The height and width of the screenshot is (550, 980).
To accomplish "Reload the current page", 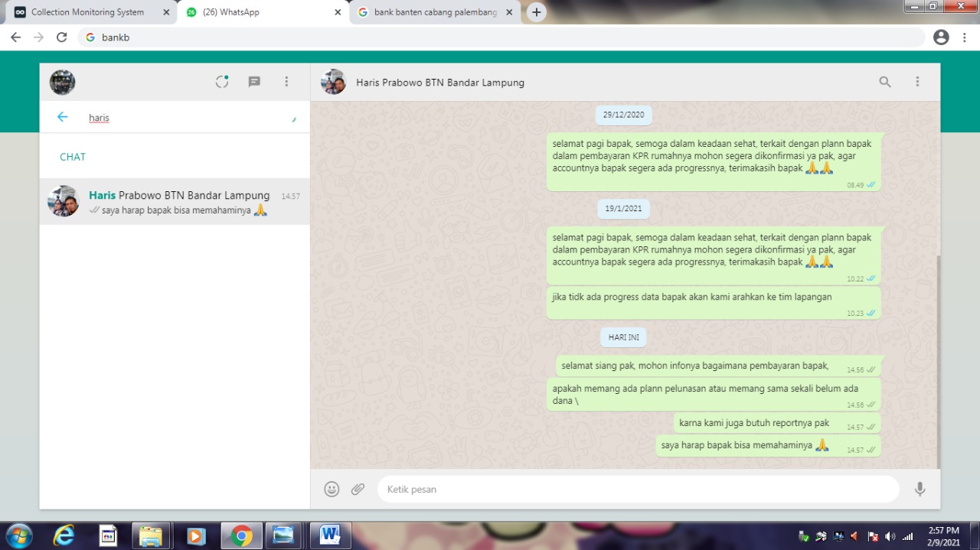I will click(62, 37).
